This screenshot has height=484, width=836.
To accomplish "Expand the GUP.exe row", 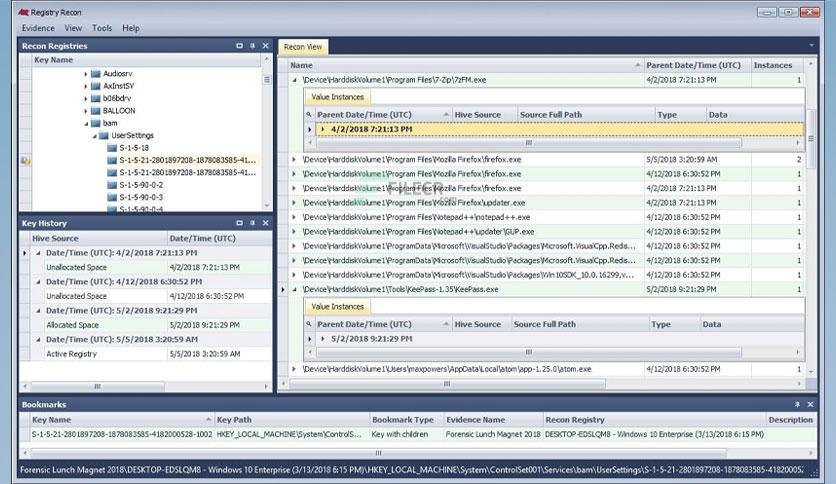I will click(294, 231).
